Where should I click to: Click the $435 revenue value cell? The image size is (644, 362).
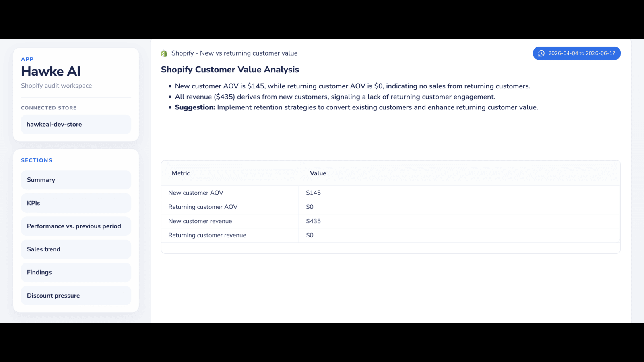(x=459, y=221)
